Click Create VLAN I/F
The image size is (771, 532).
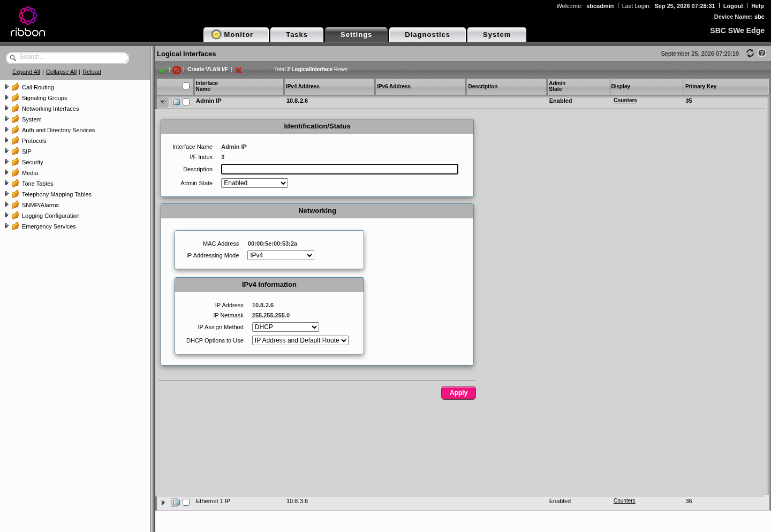(208, 70)
